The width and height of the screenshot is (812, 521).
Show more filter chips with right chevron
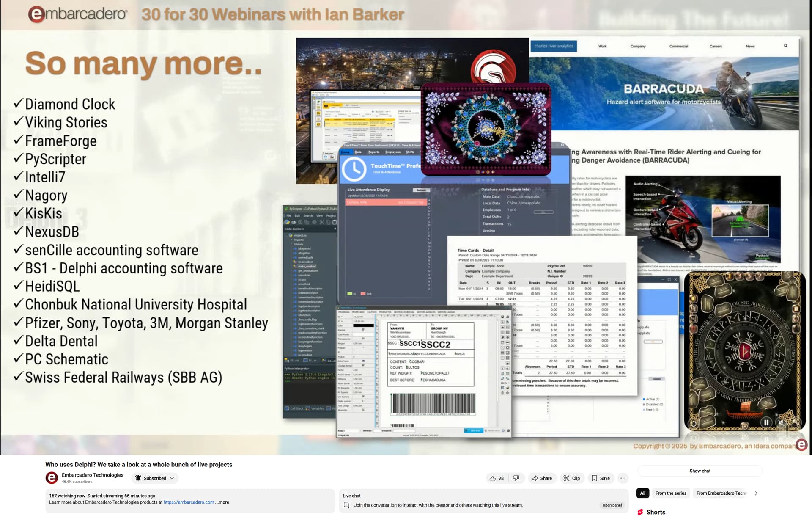tap(756, 493)
